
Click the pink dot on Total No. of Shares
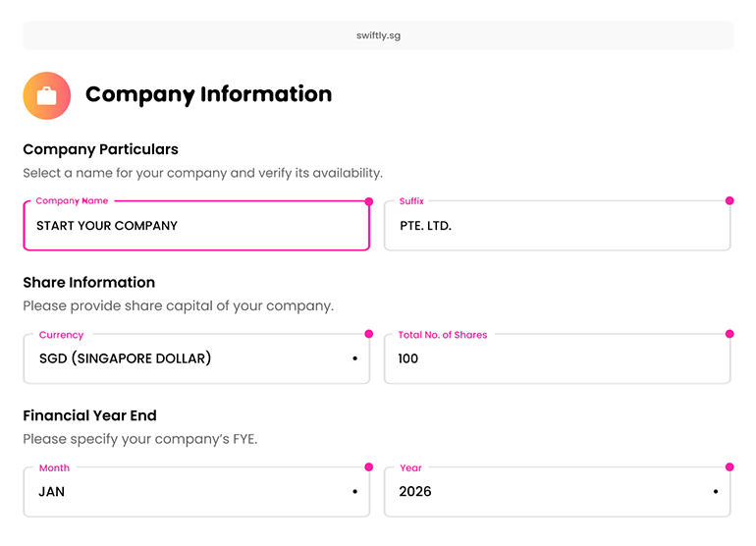(729, 334)
